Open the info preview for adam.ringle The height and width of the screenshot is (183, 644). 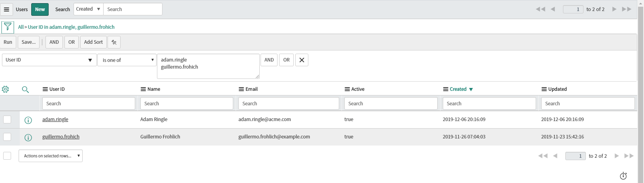[x=28, y=120]
